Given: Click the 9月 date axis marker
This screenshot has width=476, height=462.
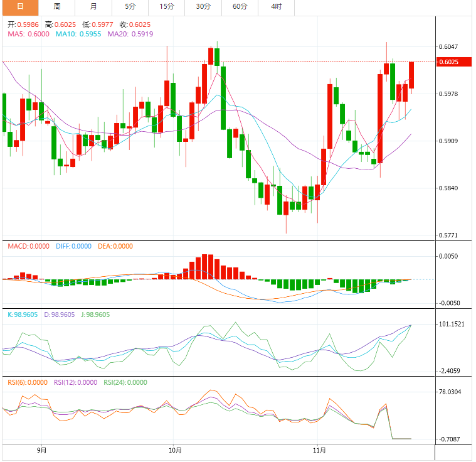Looking at the screenshot, I should click(41, 450).
